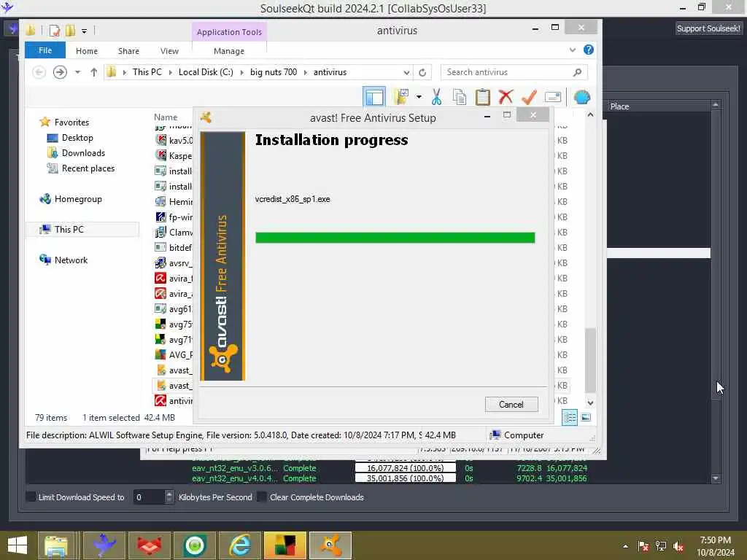Expand This PC breadcrumb arrow
This screenshot has height=560, width=747.
[170, 72]
